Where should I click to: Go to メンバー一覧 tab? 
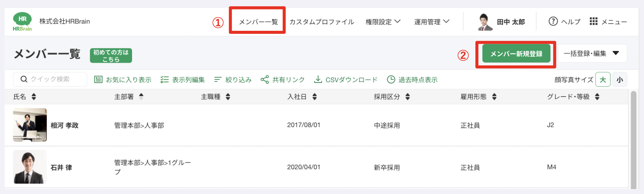click(258, 22)
